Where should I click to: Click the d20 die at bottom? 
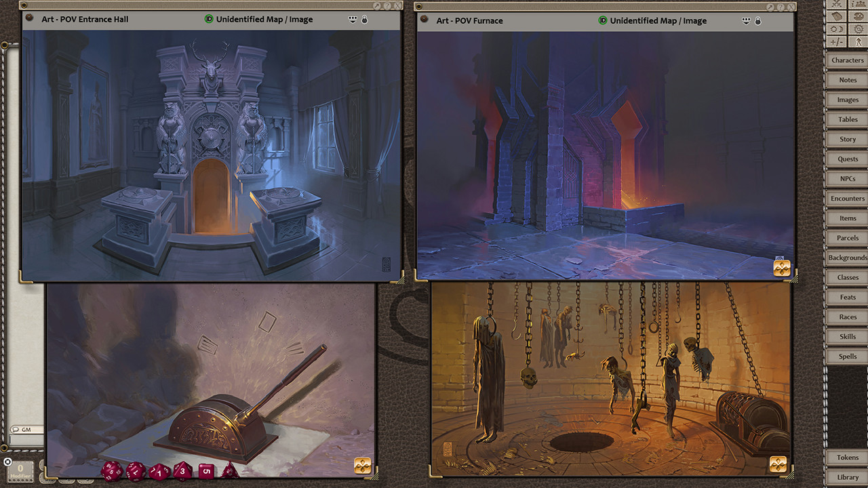pyautogui.click(x=113, y=470)
